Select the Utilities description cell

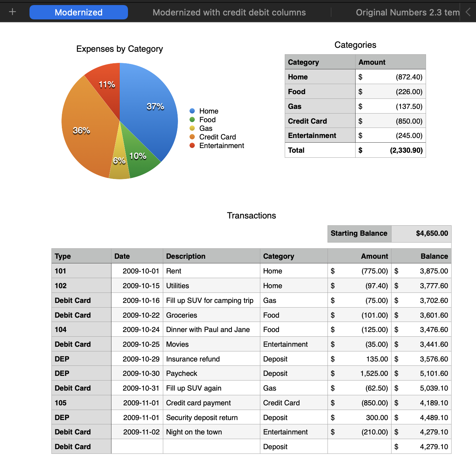click(211, 286)
